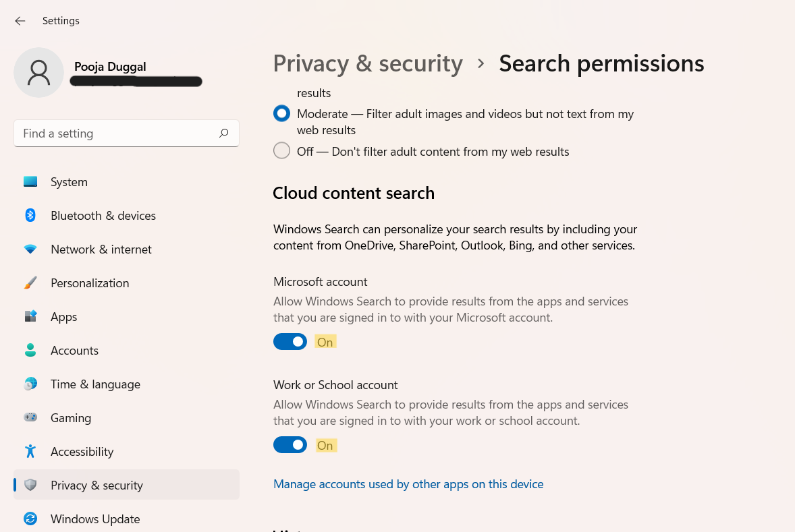This screenshot has width=795, height=532.
Task: Open the Apps settings section
Action: pos(64,317)
